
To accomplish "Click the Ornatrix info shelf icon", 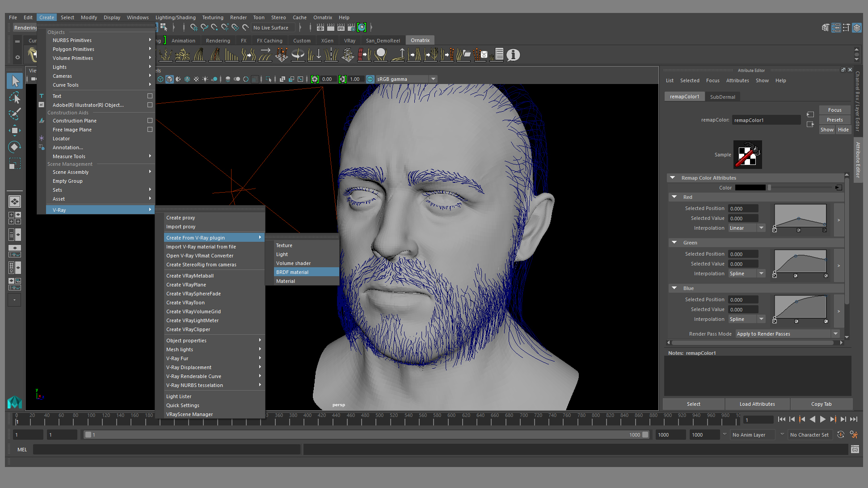I will point(513,55).
